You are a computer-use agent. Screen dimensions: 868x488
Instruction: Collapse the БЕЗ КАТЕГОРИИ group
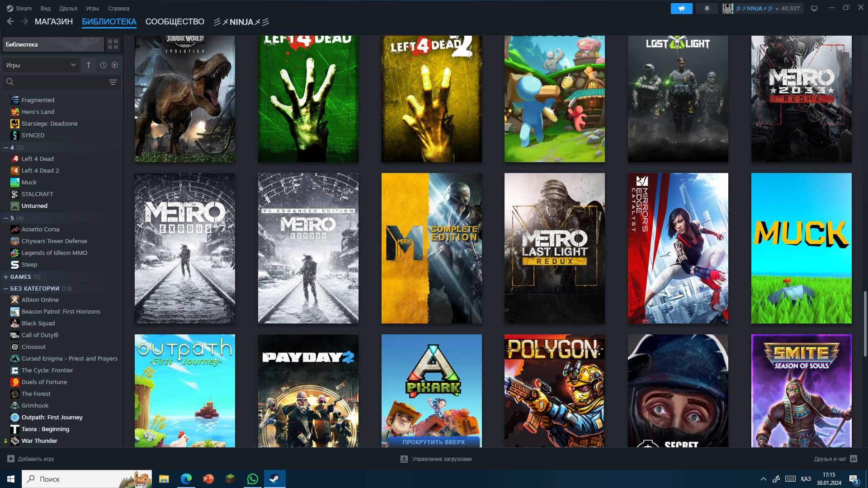[x=6, y=288]
